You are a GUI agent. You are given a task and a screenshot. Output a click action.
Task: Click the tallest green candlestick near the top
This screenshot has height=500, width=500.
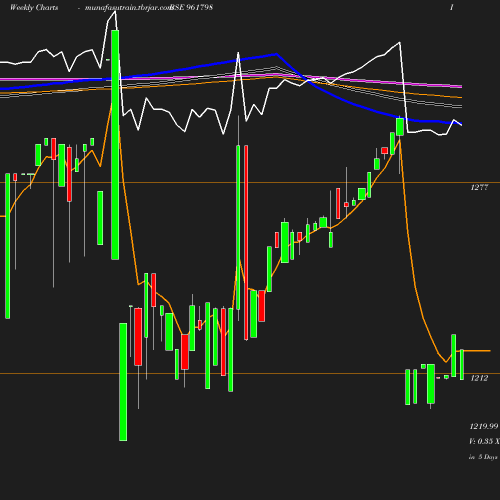[x=115, y=145]
